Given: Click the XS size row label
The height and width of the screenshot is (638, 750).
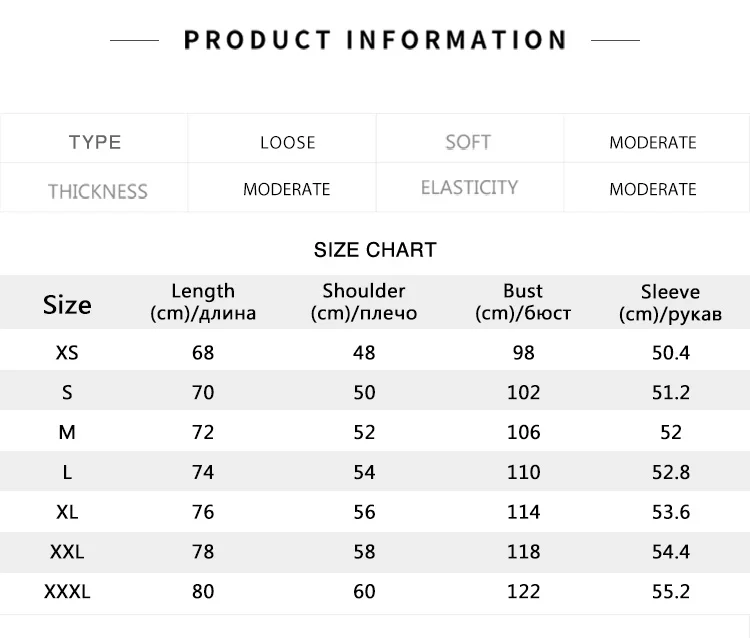Looking at the screenshot, I should point(67,352).
